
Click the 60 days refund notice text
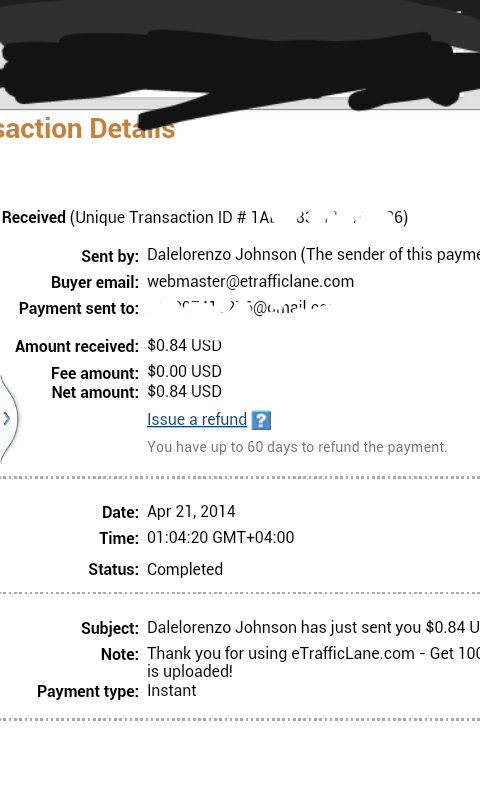click(x=297, y=447)
